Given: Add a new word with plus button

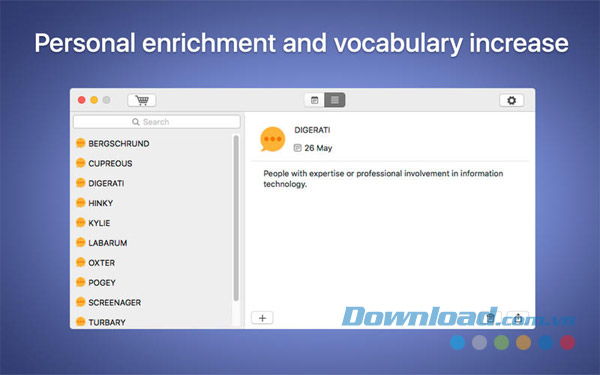Looking at the screenshot, I should [262, 318].
